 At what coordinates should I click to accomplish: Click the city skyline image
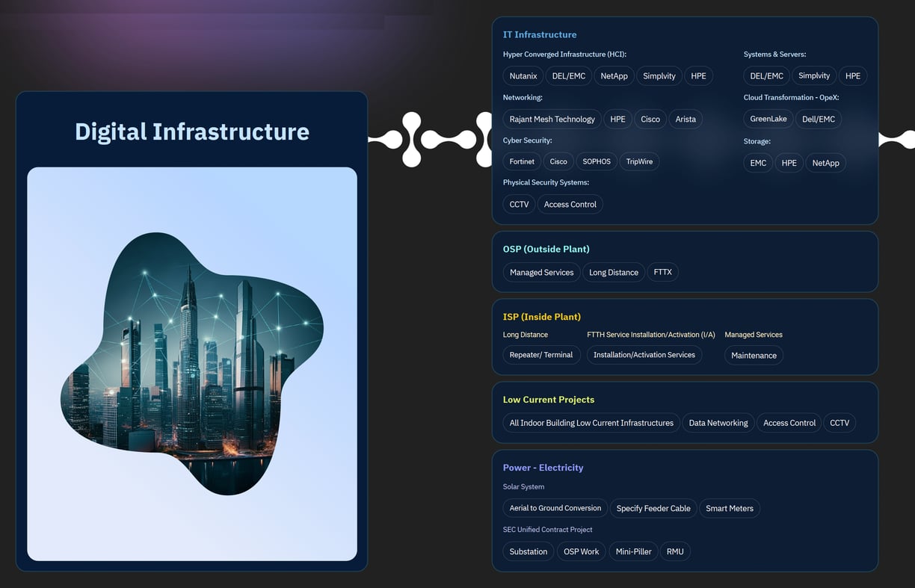(x=192, y=364)
